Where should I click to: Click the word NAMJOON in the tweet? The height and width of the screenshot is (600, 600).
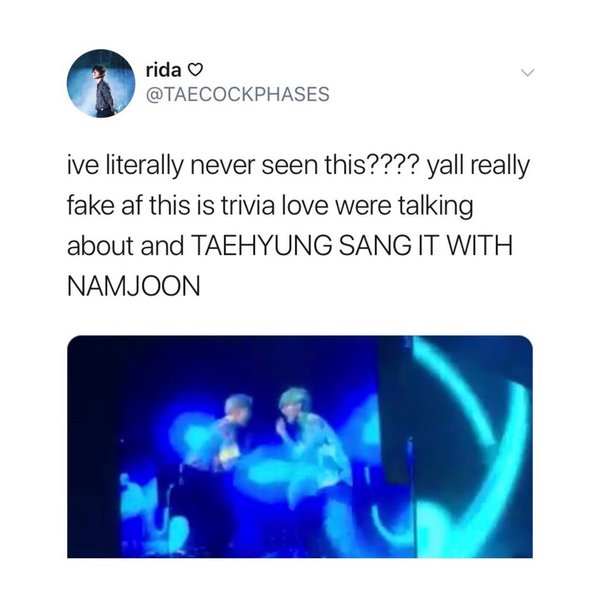(x=134, y=286)
